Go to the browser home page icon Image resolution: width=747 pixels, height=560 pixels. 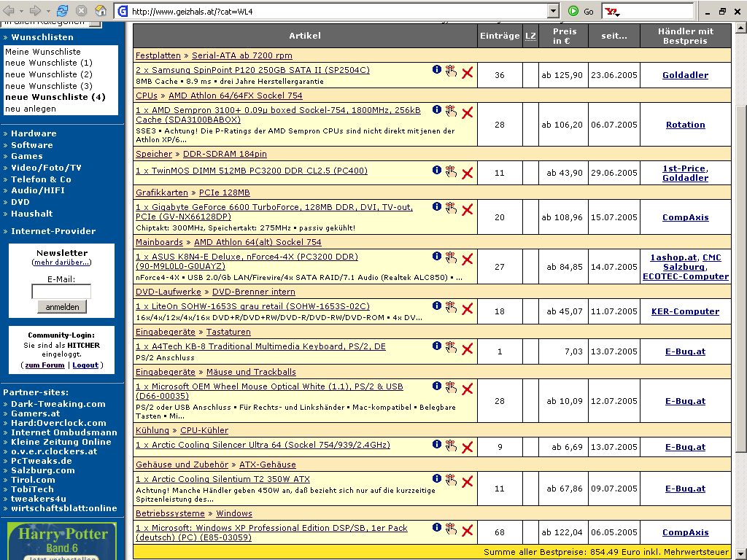point(101,10)
